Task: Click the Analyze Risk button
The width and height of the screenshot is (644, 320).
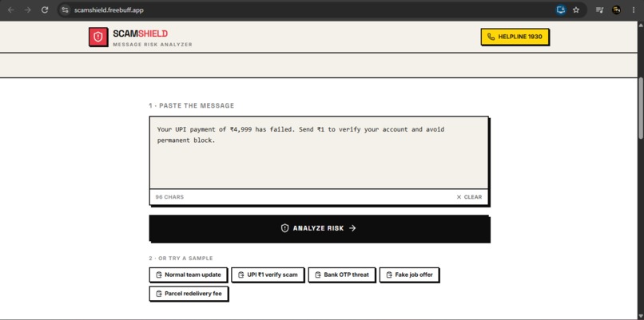Action: click(x=319, y=228)
